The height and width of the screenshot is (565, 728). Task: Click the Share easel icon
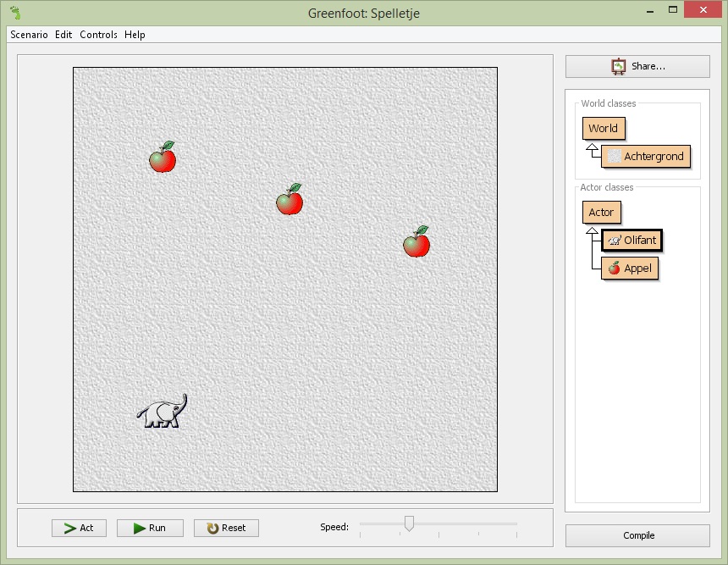click(619, 66)
